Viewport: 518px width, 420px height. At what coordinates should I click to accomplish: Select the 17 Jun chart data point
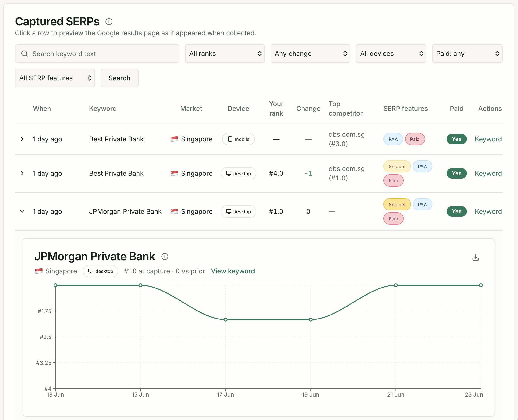(226, 320)
